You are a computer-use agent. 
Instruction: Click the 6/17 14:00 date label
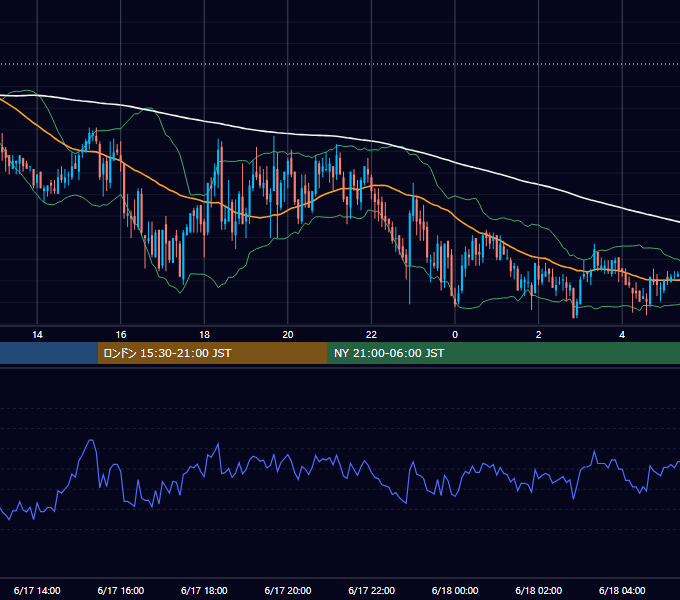pos(37,590)
